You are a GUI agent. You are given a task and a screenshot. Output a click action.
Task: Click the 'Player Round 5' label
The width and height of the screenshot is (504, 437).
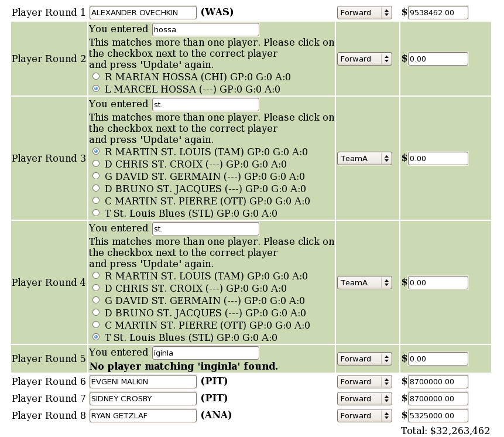[49, 359]
